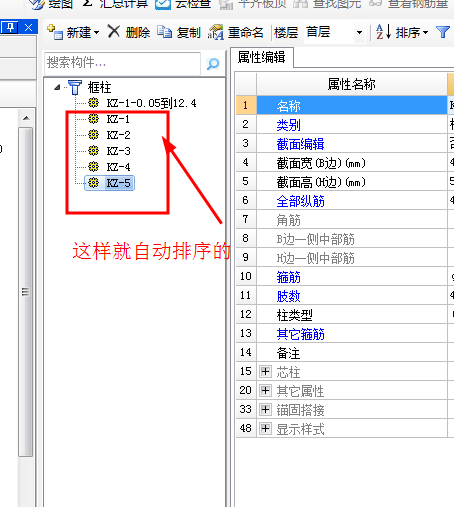
Task: Click the left panel scroll up arrow
Action: 26,118
